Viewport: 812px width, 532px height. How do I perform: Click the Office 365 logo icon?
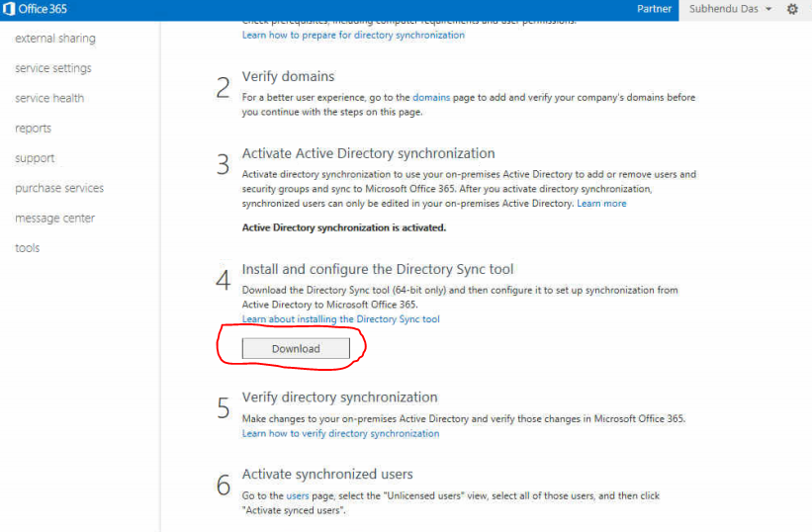(x=9, y=9)
